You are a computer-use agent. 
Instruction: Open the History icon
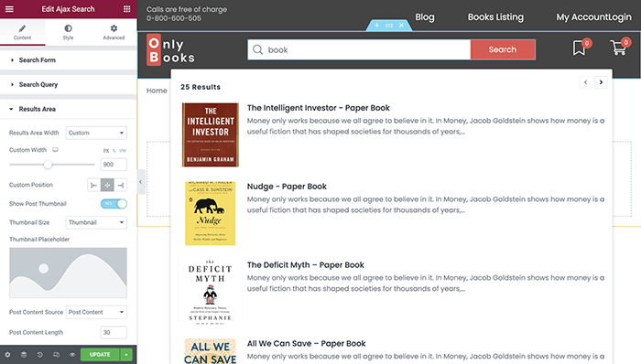[x=39, y=355]
